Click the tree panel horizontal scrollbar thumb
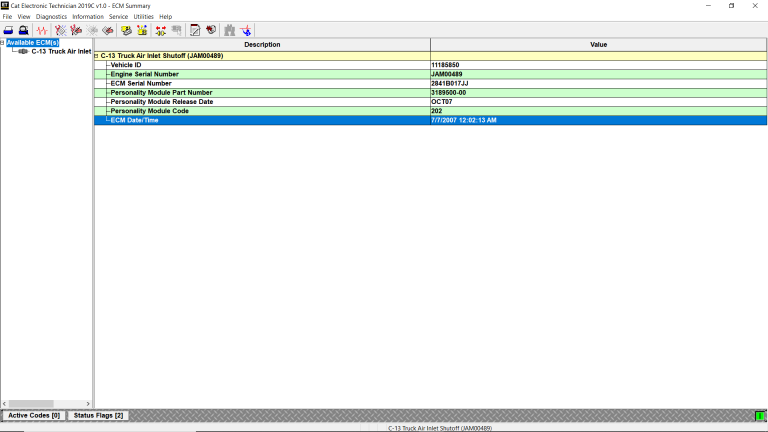 [31, 404]
